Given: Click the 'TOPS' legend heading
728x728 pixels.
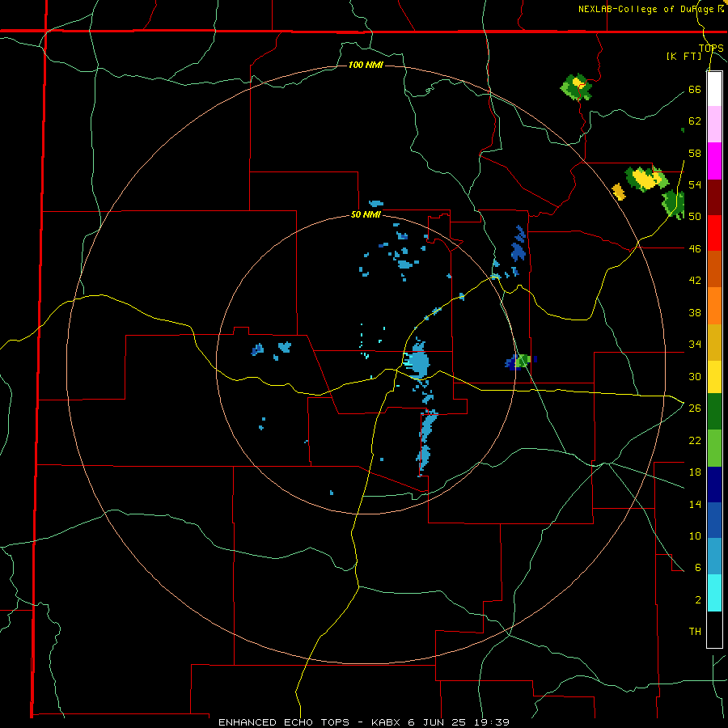Looking at the screenshot, I should tap(711, 48).
